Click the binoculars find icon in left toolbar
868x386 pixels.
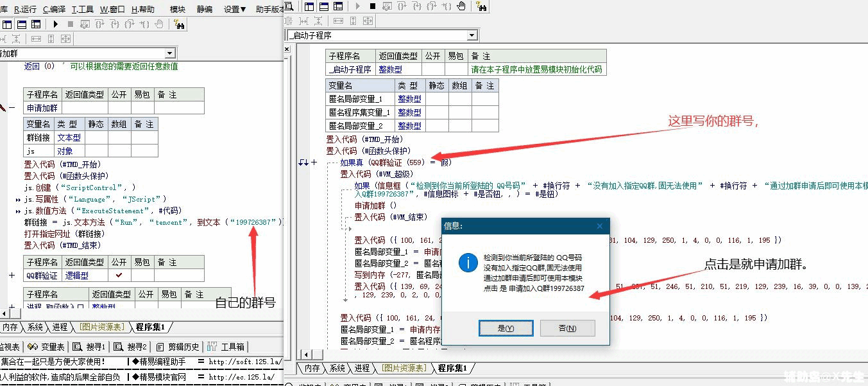[179, 24]
